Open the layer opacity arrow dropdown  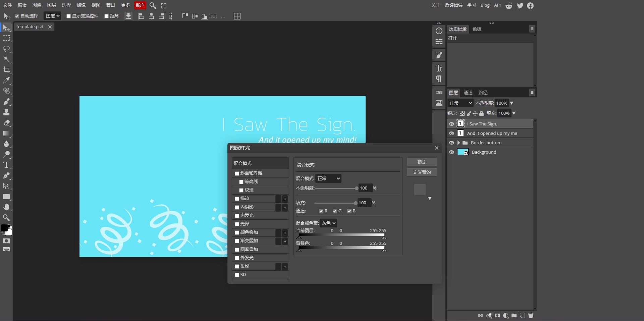coord(512,103)
